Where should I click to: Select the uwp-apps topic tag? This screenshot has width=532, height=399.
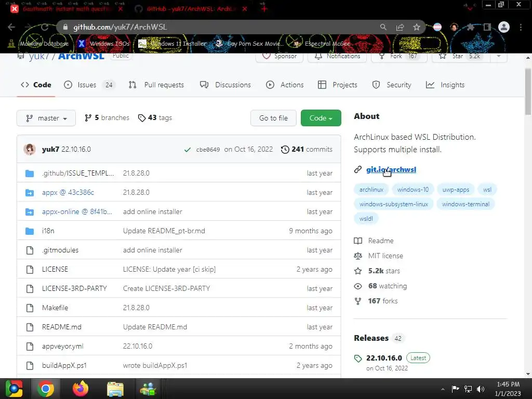[x=456, y=190]
